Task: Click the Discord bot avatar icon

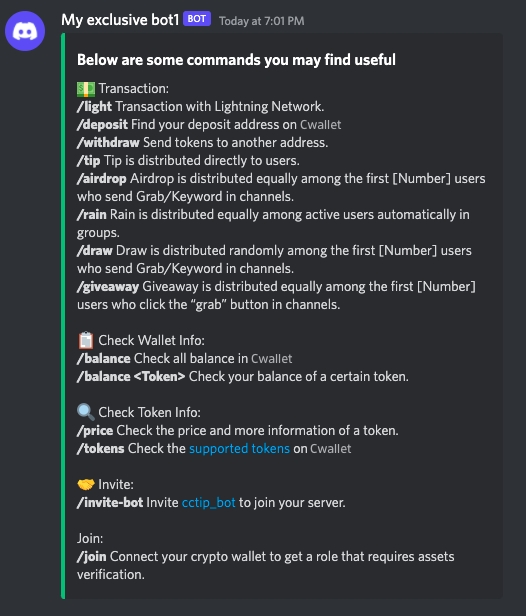Action: (x=25, y=31)
